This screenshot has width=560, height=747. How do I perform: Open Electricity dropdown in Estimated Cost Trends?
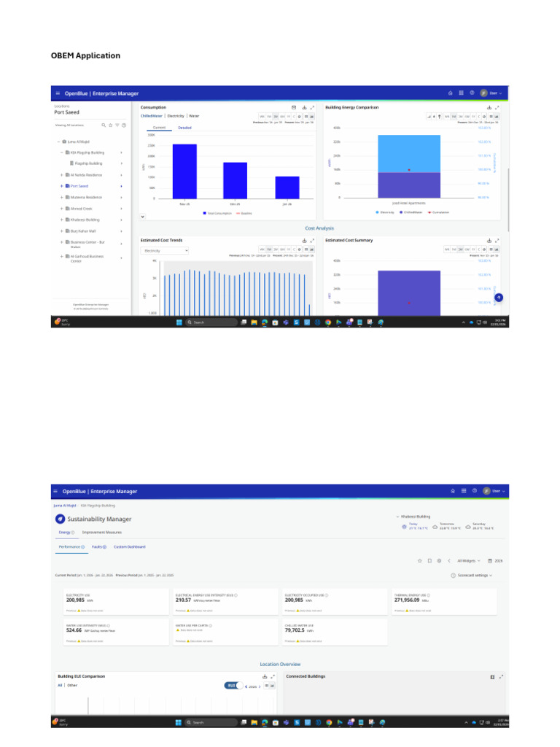pyautogui.click(x=165, y=251)
